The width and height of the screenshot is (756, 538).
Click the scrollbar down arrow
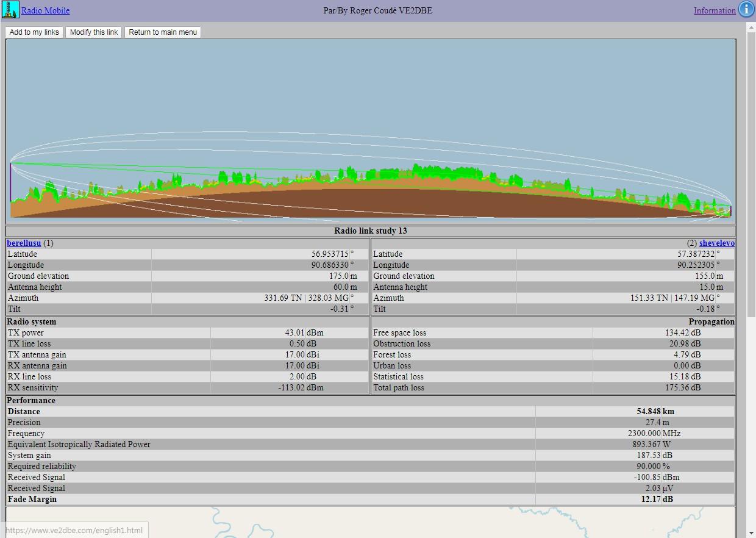pos(751,533)
